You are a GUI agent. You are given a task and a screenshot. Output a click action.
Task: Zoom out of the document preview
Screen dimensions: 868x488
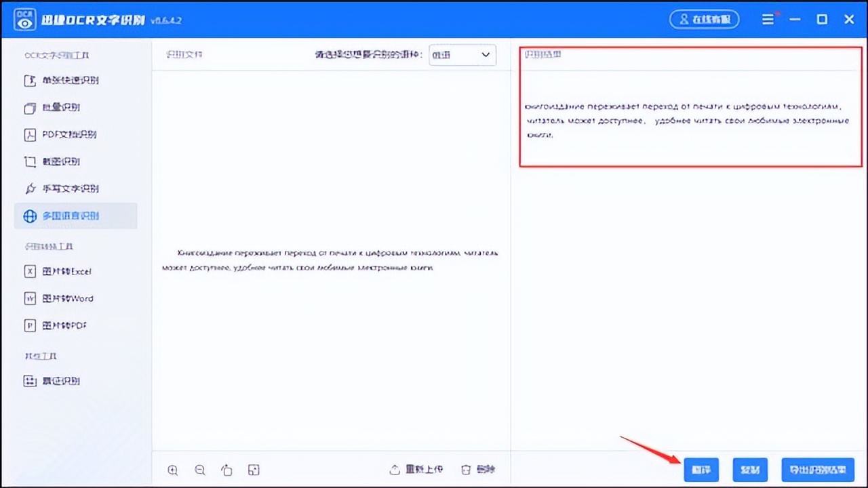point(199,469)
